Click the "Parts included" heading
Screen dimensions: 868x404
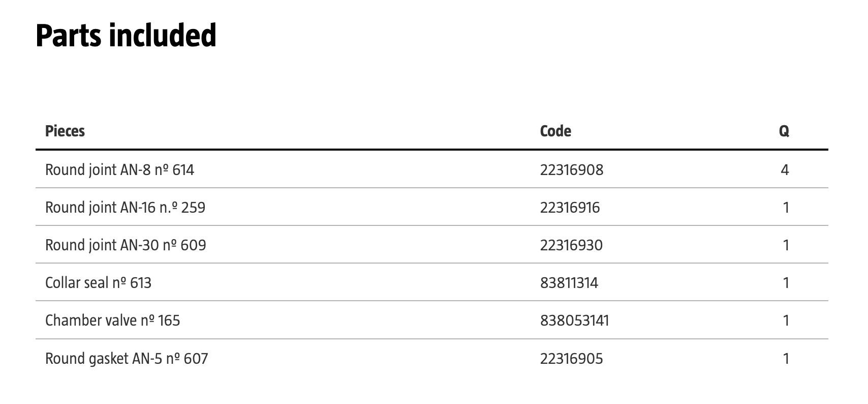(x=126, y=36)
